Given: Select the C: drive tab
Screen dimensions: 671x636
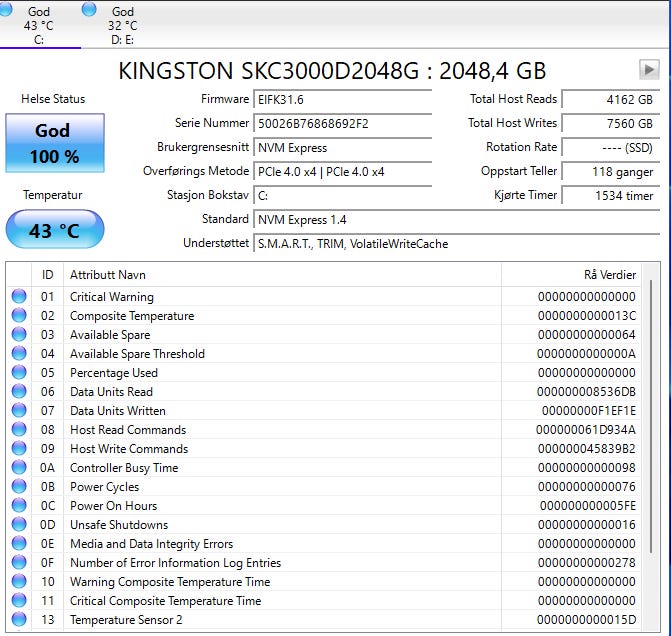Looking at the screenshot, I should 38,25.
